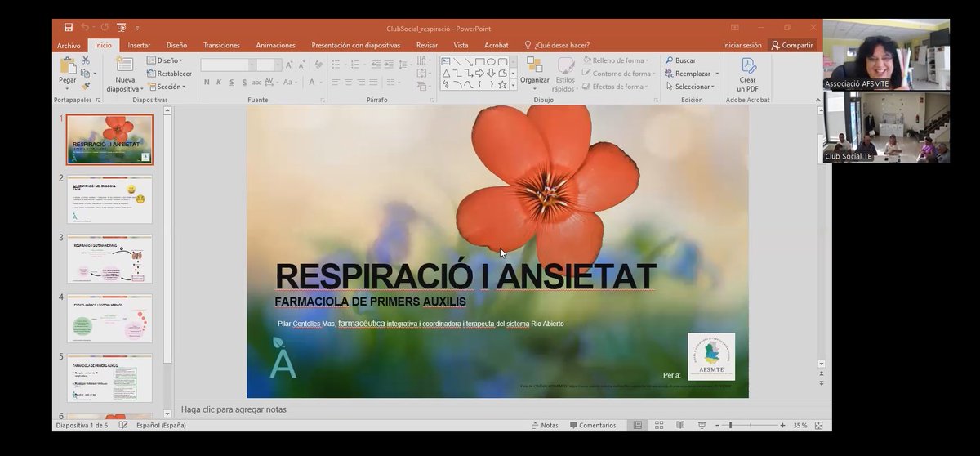Switch to Normal view in status bar
Screen dimensions: 980x456
click(637, 425)
